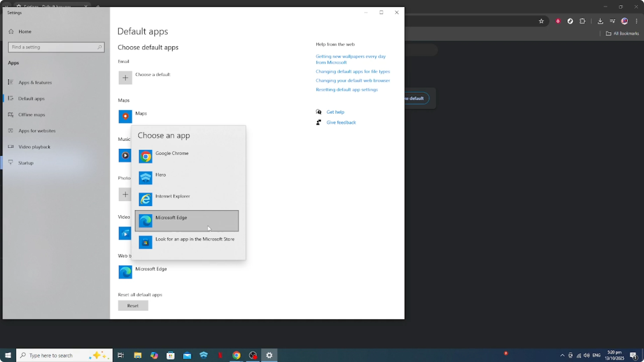Screen dimensions: 644x362
Task: Open the browser extensions puzzle icon
Action: [x=583, y=21]
